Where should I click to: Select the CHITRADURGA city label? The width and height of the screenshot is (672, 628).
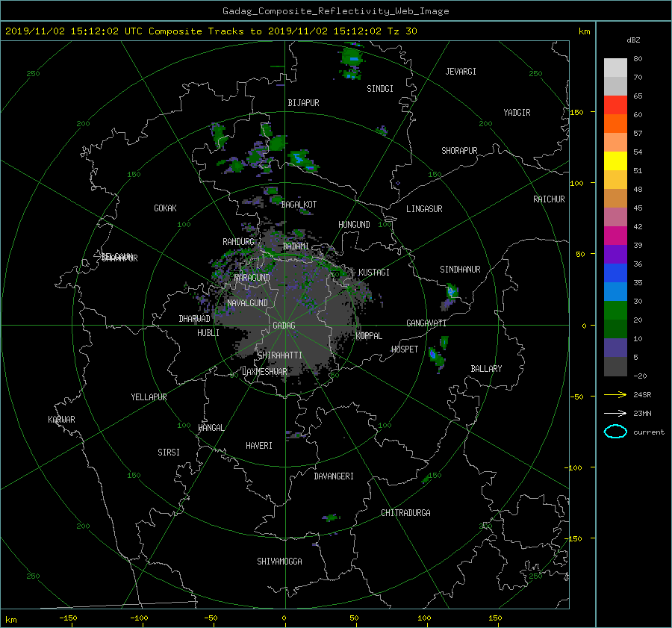click(x=405, y=513)
